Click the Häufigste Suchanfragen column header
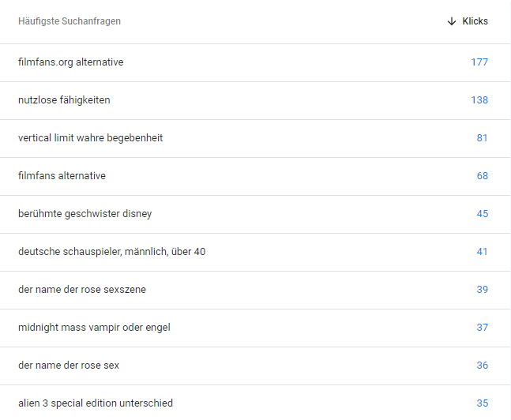 [x=70, y=21]
